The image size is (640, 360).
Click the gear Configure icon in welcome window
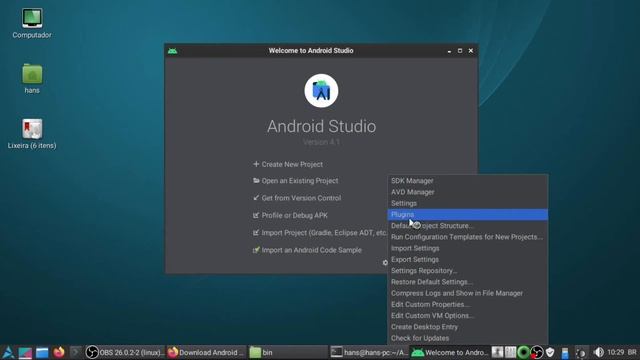[x=385, y=262]
